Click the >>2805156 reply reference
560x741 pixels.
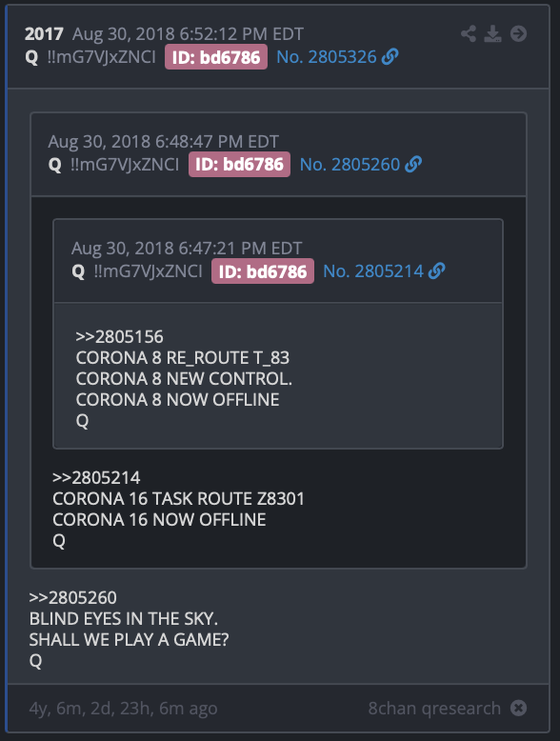click(x=120, y=337)
